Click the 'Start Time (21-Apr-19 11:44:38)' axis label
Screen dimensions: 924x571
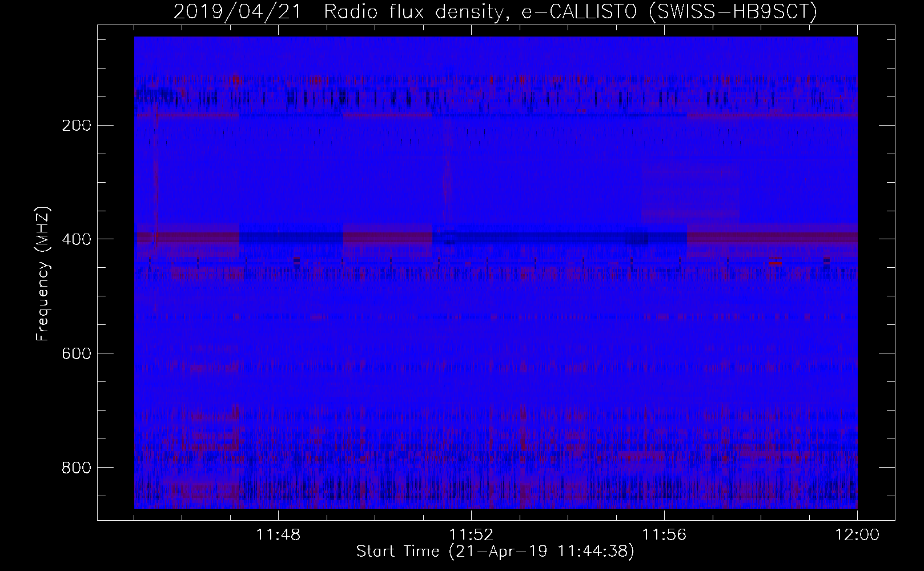[495, 552]
